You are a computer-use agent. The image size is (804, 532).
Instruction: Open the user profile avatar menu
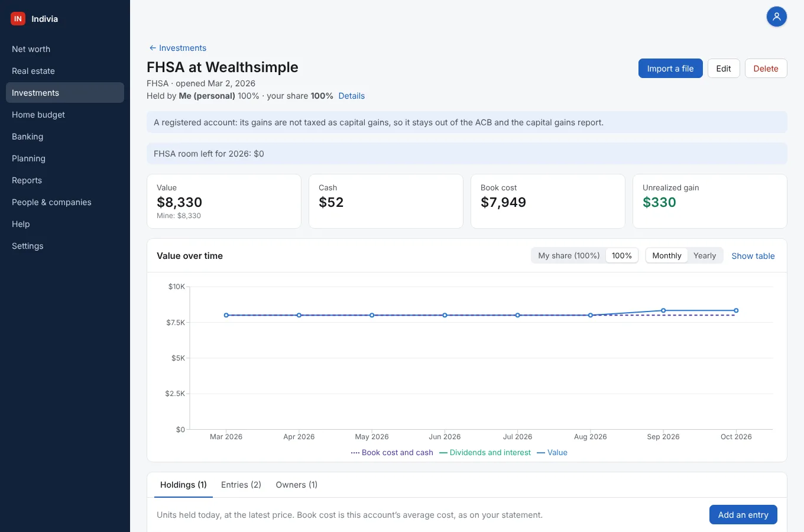777,17
